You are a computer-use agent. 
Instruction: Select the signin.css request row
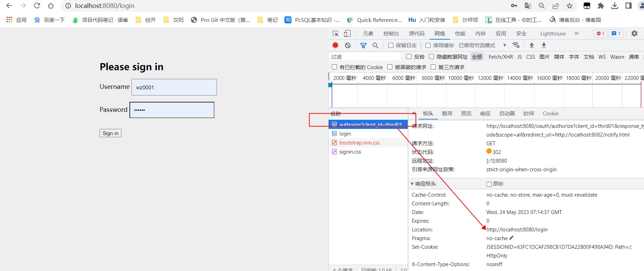pyautogui.click(x=368, y=151)
